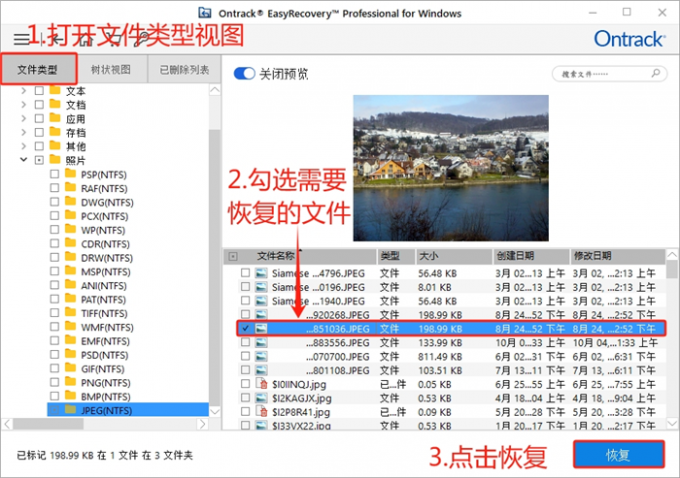Image resolution: width=680 pixels, height=478 pixels.
Task: Click the image icon of Siamese ...4796.JPEG
Action: [x=261, y=273]
